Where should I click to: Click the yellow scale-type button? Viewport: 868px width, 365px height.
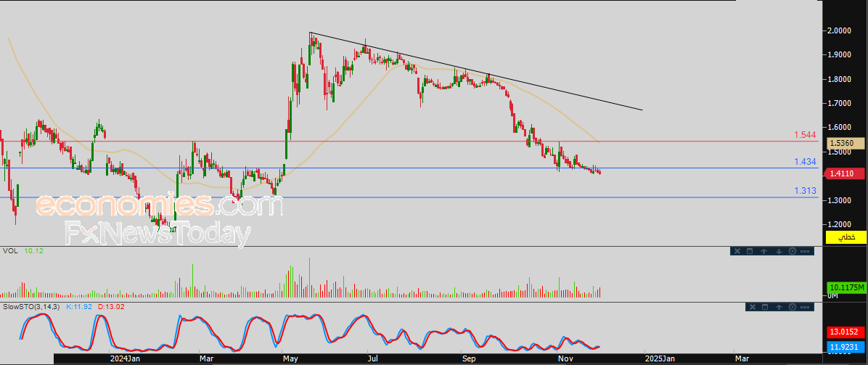point(846,237)
